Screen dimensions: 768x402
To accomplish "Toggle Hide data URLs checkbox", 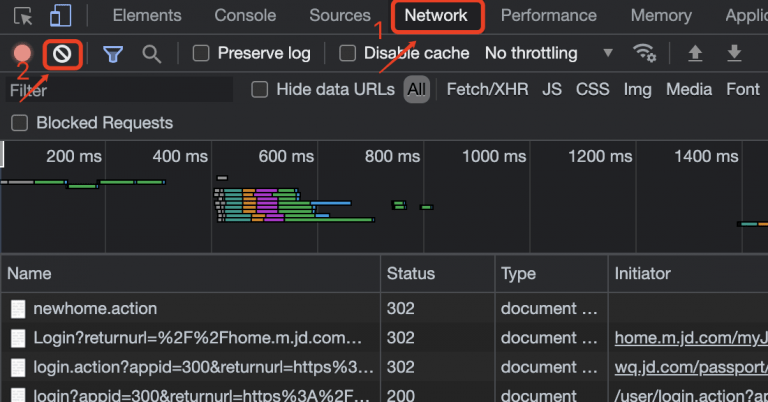I will pos(260,90).
